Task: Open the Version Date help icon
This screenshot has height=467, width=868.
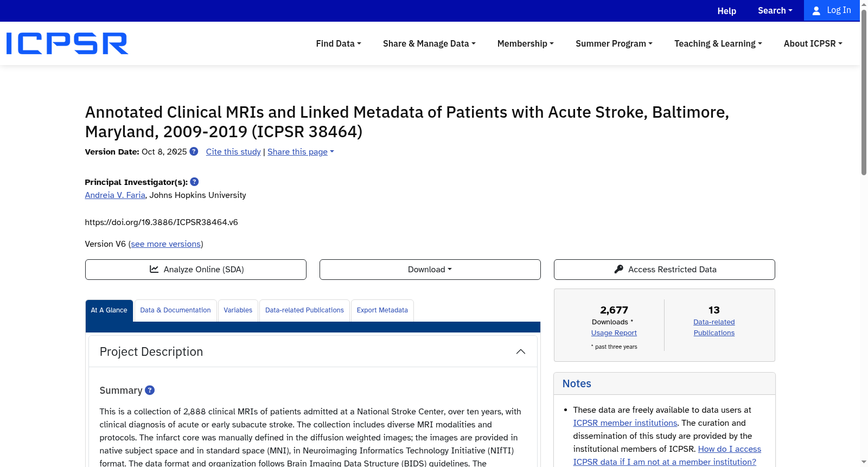Action: coord(194,151)
